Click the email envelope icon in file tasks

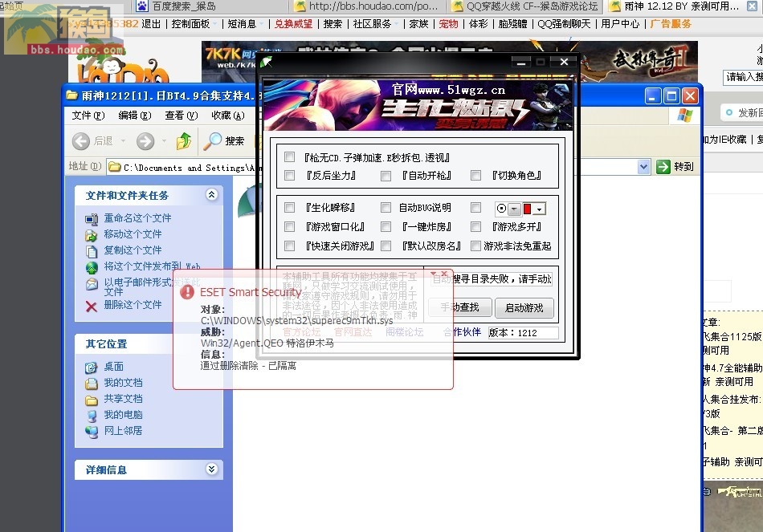point(92,284)
